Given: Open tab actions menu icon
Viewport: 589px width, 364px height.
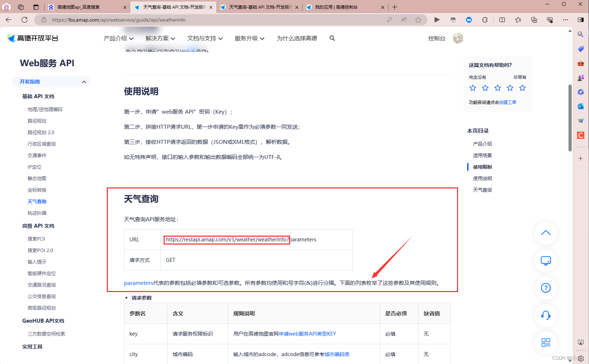Looking at the screenshot, I should pyautogui.click(x=36, y=7).
